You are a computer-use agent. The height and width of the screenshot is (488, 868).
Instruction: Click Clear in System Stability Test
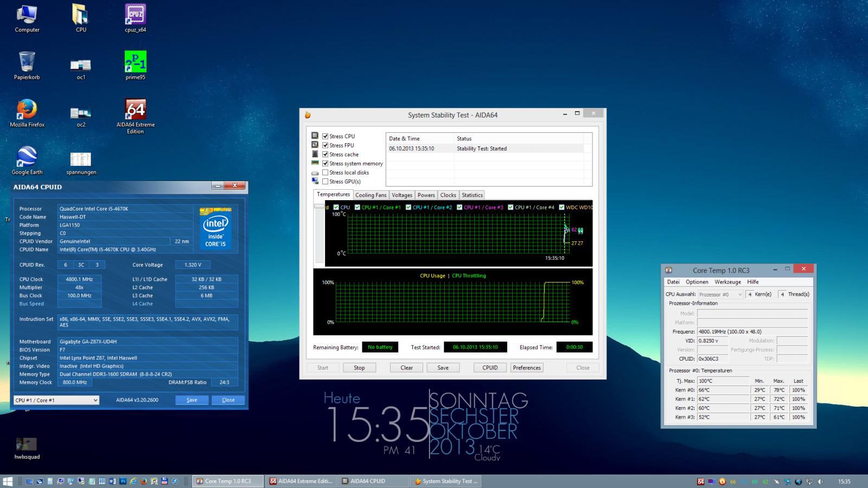pyautogui.click(x=406, y=368)
